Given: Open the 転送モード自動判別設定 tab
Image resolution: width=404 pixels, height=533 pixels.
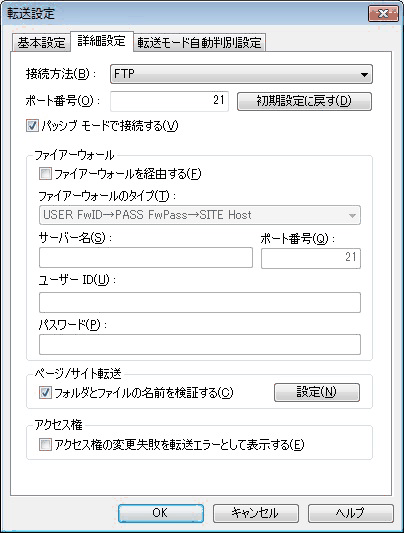Looking at the screenshot, I should point(199,43).
